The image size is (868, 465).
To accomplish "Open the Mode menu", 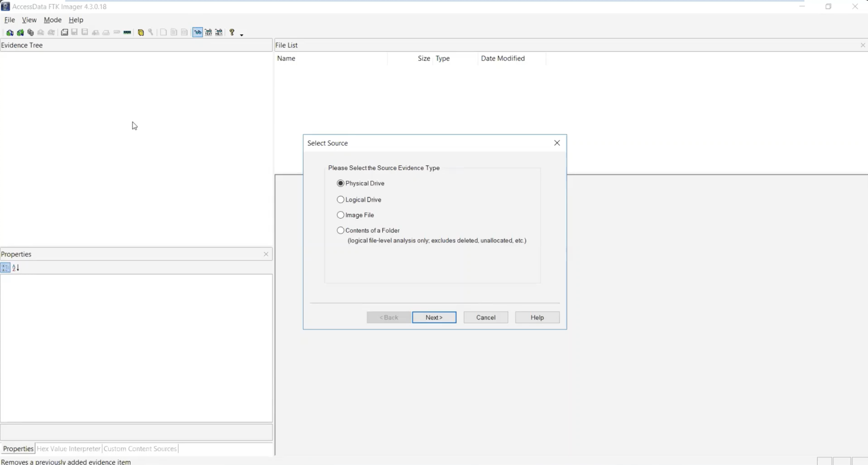I will 52,20.
